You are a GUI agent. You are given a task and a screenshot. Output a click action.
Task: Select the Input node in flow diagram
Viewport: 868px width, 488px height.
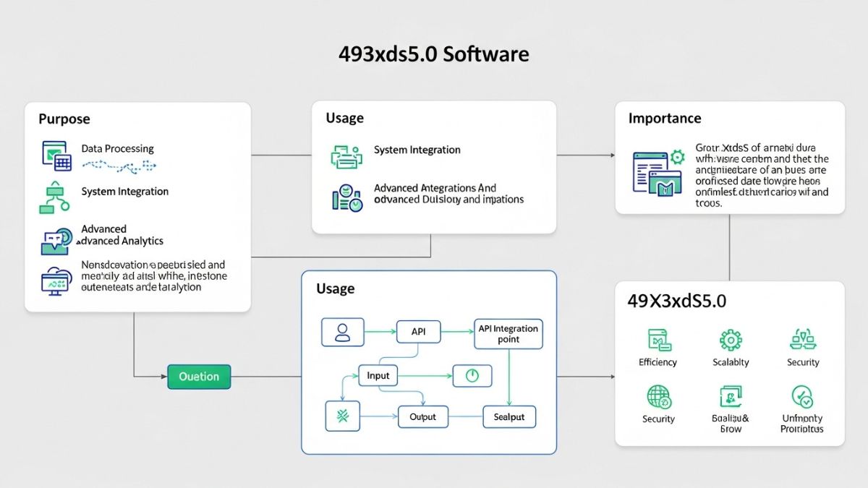[378, 375]
